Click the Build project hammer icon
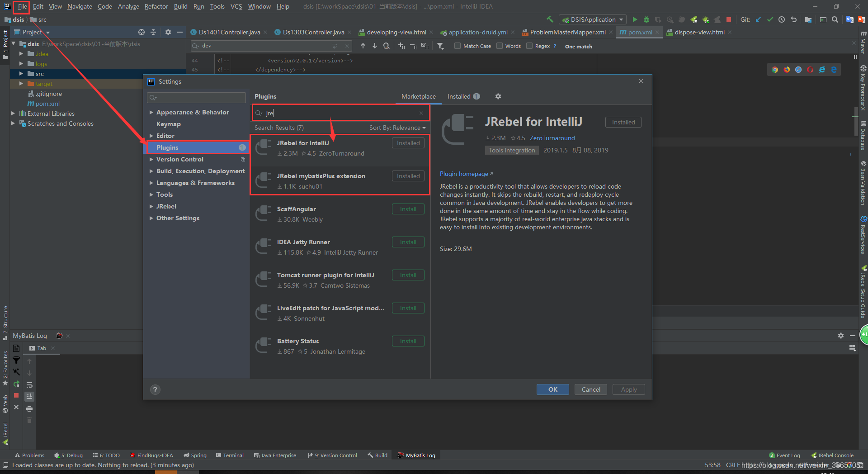The height and width of the screenshot is (474, 868). (x=550, y=19)
